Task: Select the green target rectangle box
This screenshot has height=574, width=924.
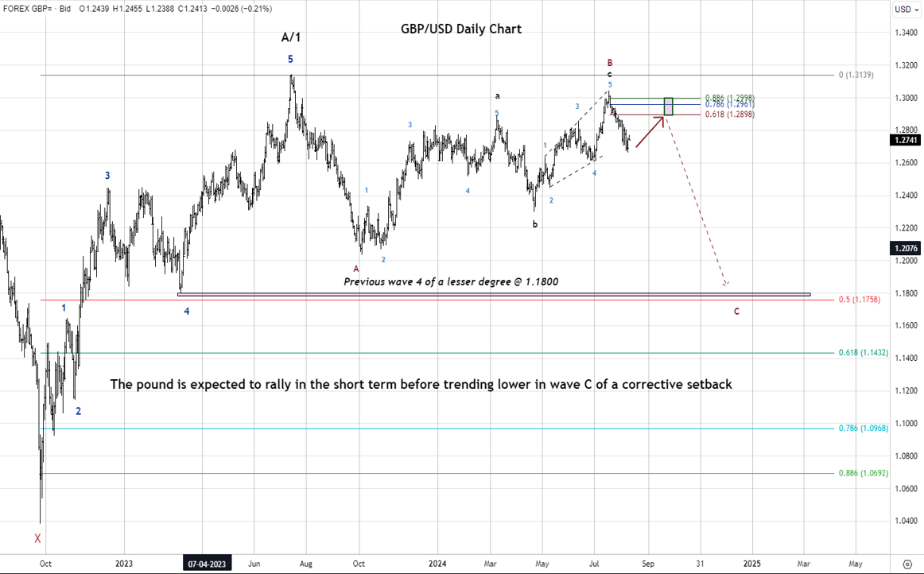Action: tap(668, 106)
